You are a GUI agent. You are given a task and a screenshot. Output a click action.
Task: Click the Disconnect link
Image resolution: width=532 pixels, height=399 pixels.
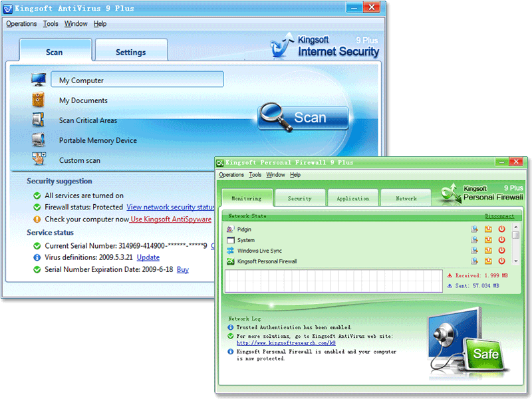pyautogui.click(x=499, y=216)
